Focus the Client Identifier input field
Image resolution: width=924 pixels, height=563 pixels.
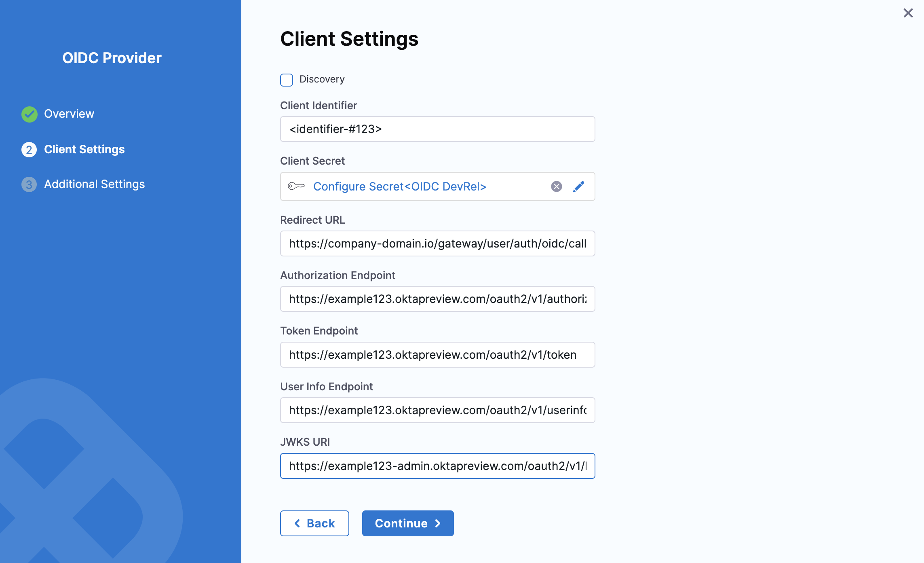pos(437,129)
